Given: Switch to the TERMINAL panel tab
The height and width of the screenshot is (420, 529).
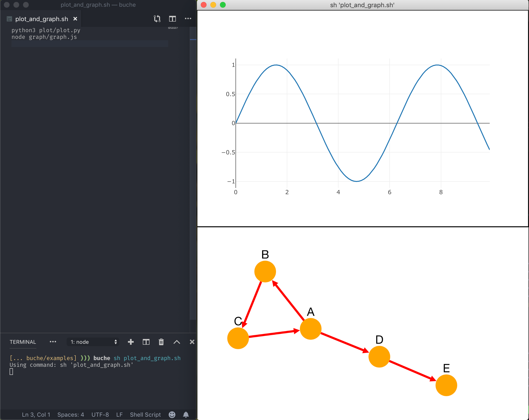Looking at the screenshot, I should (23, 342).
